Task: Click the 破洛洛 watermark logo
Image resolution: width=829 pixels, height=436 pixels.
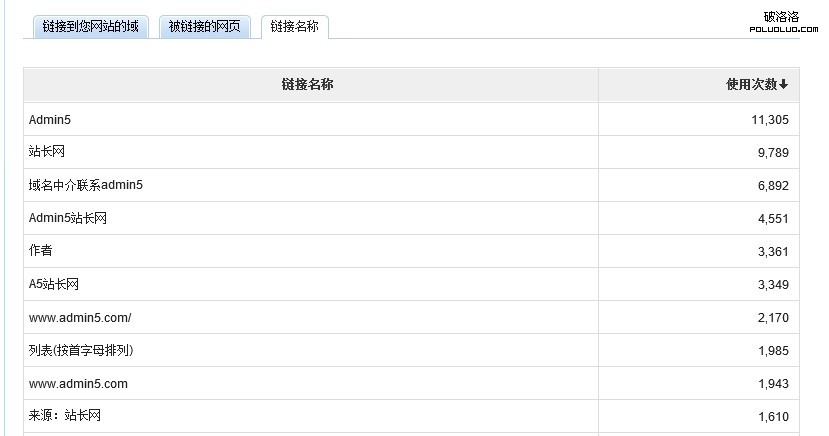Action: [780, 20]
